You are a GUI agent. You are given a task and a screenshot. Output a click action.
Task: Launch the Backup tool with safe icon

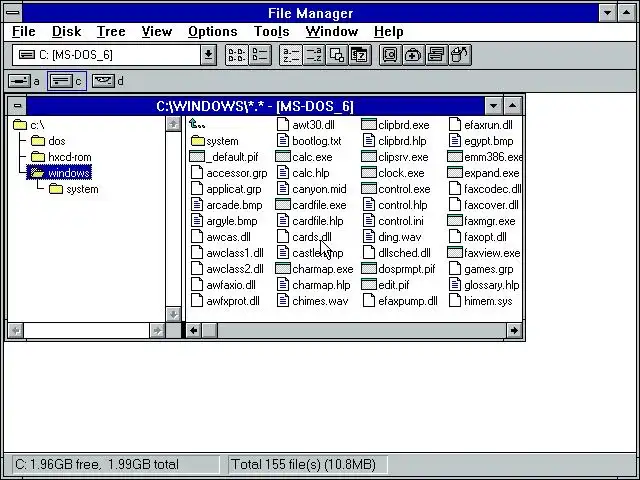coord(390,55)
